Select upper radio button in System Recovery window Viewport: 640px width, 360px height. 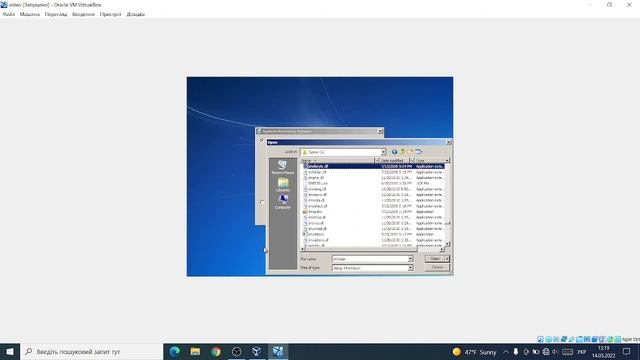262,140
